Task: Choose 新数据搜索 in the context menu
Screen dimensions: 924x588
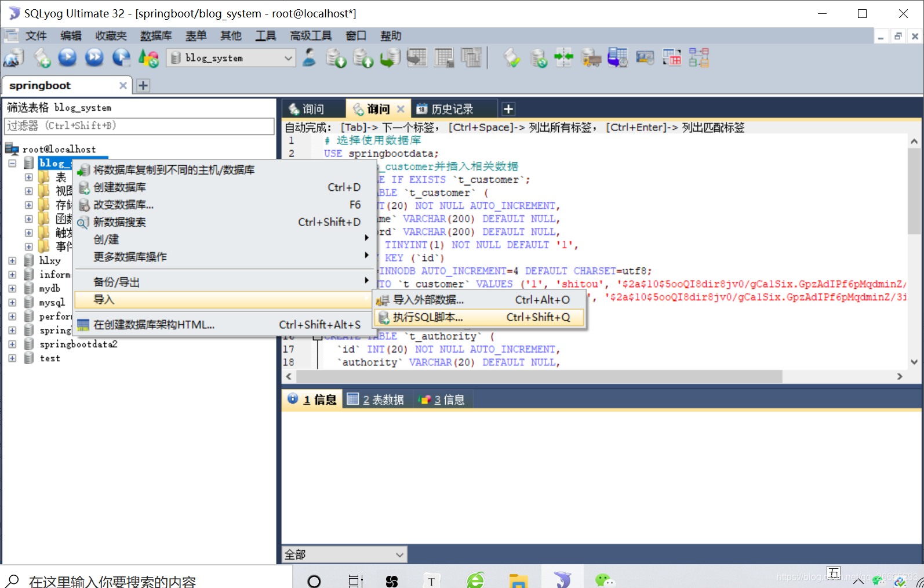Action: [223, 222]
